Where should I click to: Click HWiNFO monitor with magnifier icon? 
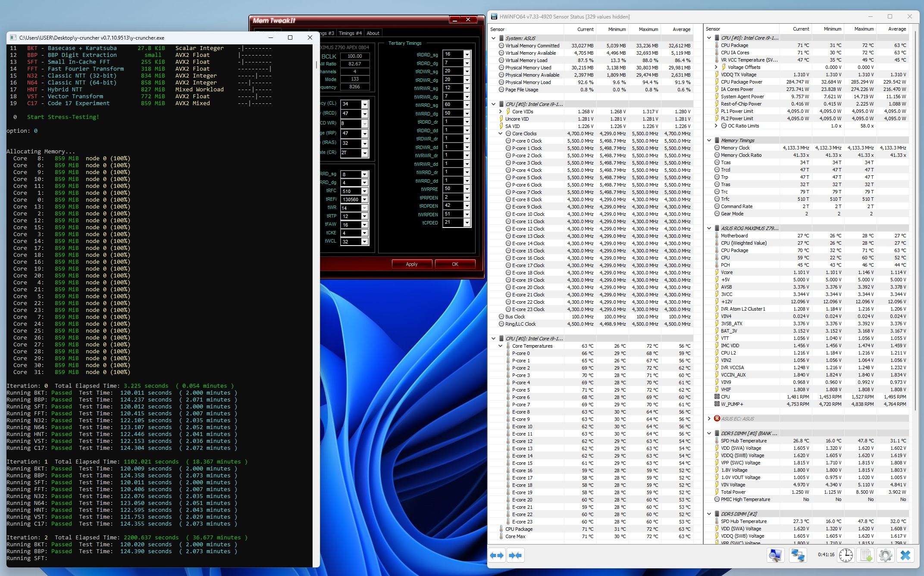point(775,555)
